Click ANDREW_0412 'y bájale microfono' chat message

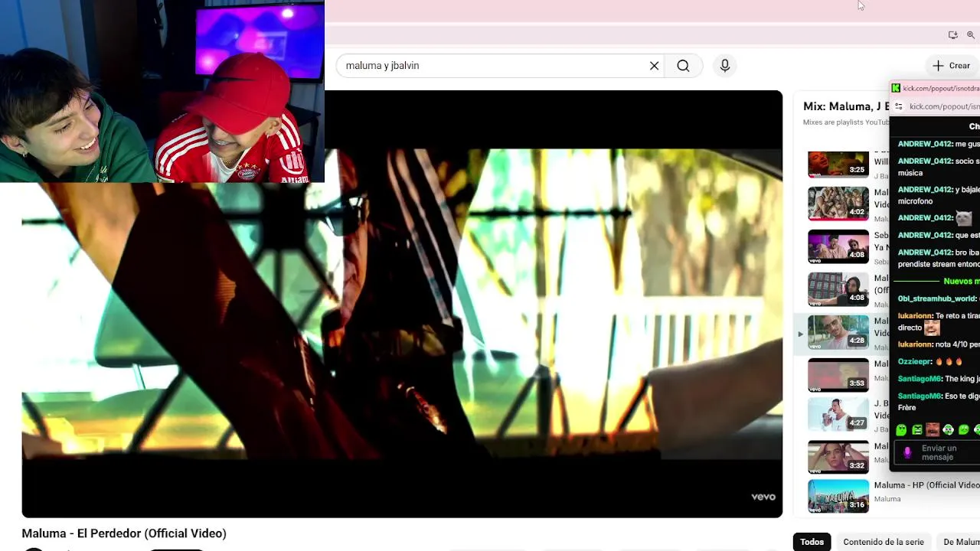coord(939,195)
